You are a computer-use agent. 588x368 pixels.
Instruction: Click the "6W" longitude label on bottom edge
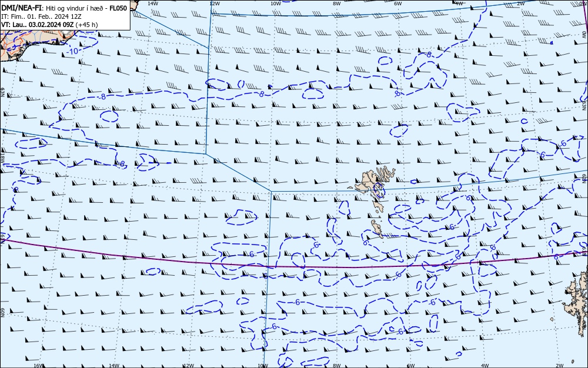[410, 366]
